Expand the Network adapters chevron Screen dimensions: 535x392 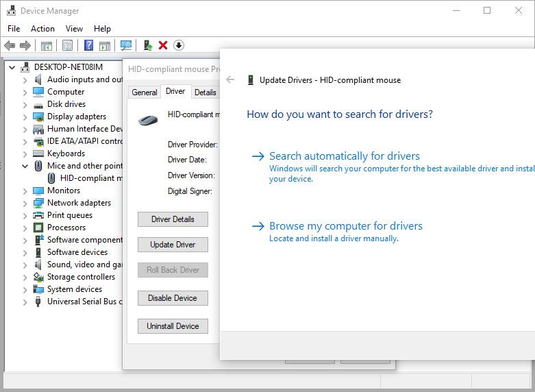pyautogui.click(x=25, y=203)
